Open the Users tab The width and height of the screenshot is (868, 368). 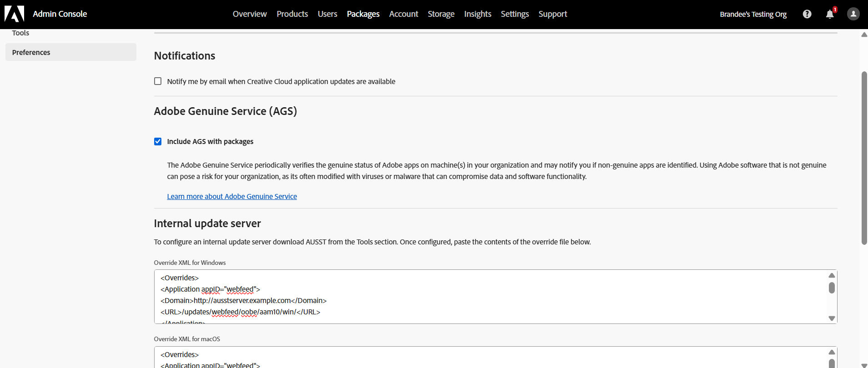327,14
